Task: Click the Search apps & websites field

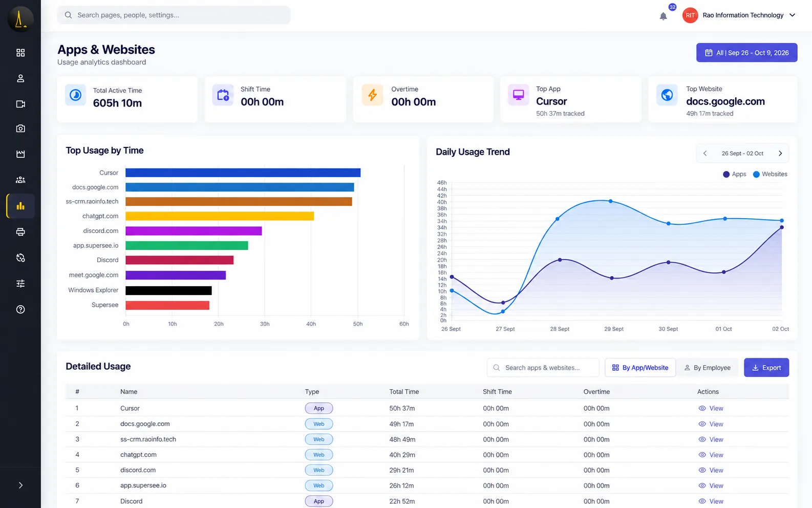Action: click(543, 368)
